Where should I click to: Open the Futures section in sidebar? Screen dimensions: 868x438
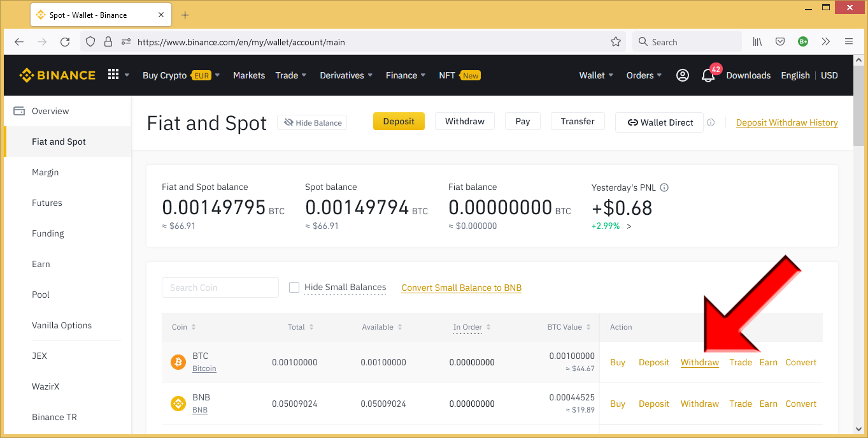pyautogui.click(x=46, y=202)
